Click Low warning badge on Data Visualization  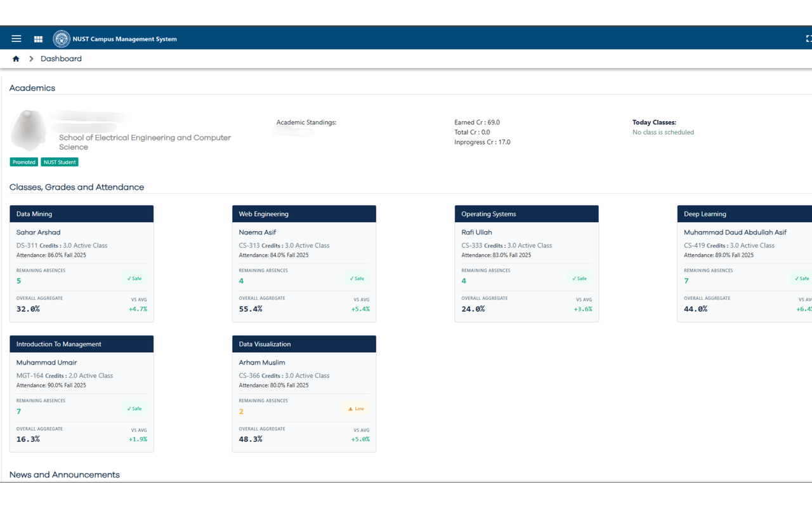356,409
